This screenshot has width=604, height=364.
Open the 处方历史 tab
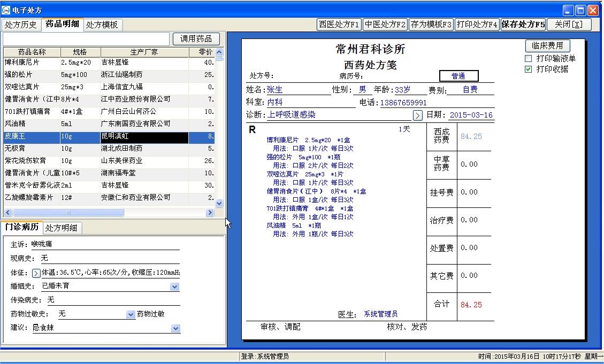21,25
